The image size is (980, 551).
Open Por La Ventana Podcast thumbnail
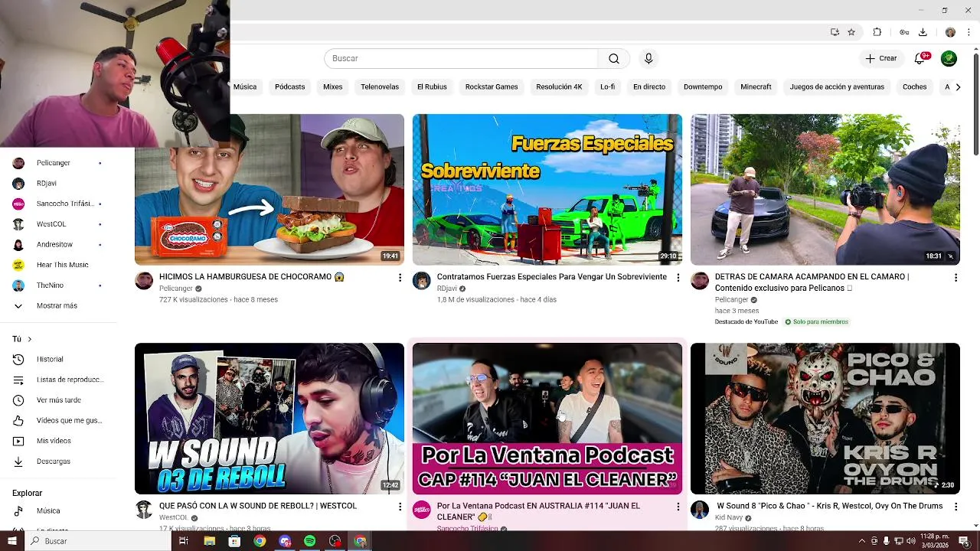click(x=547, y=419)
